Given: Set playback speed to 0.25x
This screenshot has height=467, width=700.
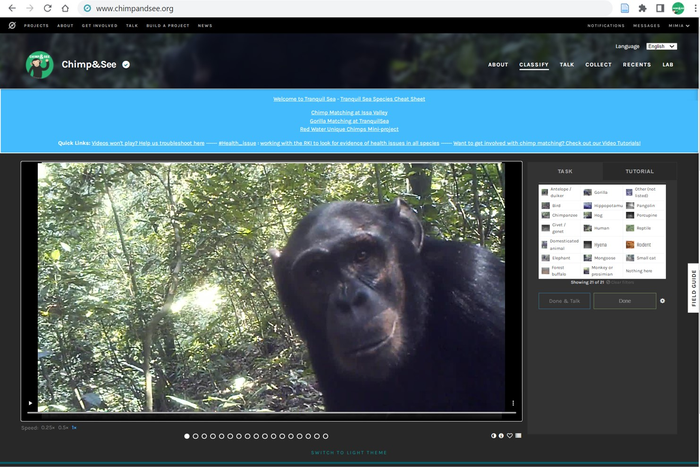Looking at the screenshot, I should (x=48, y=427).
